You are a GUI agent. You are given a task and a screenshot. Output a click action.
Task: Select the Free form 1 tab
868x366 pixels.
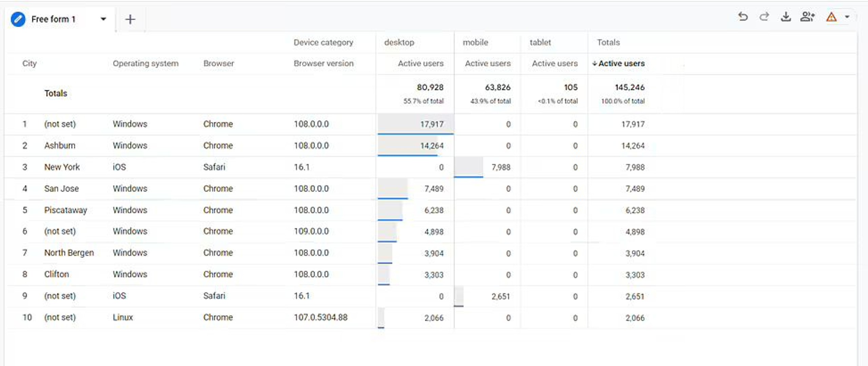[53, 19]
